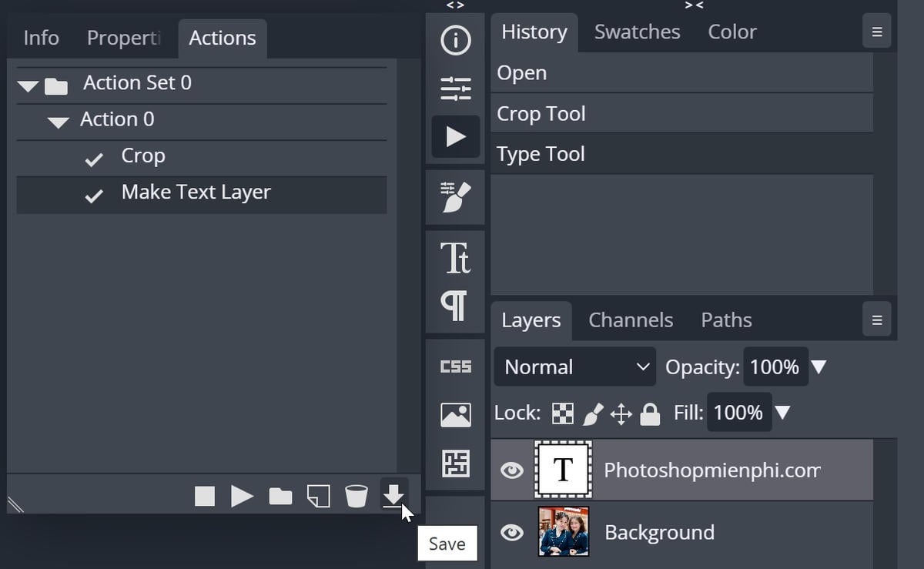Select the Make Text Layer action step
The width and height of the screenshot is (924, 569).
click(x=202, y=195)
